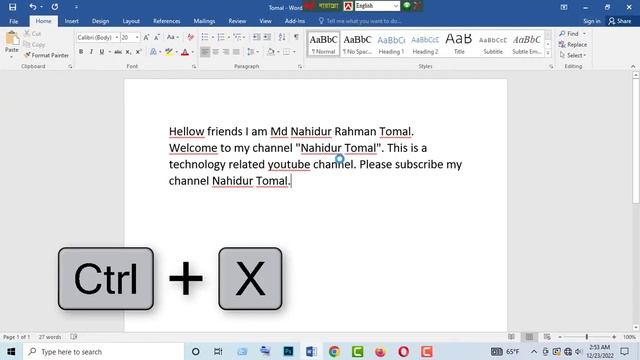Viewport: 640px width, 360px height.
Task: Clear all formatting
Action: click(190, 37)
